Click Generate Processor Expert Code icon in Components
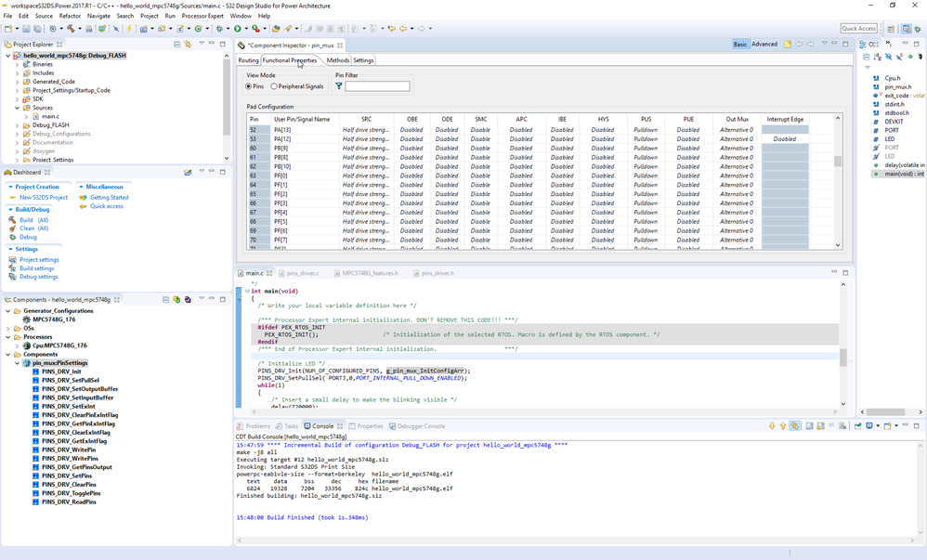Screen dimensions: 927x560 click(176, 300)
